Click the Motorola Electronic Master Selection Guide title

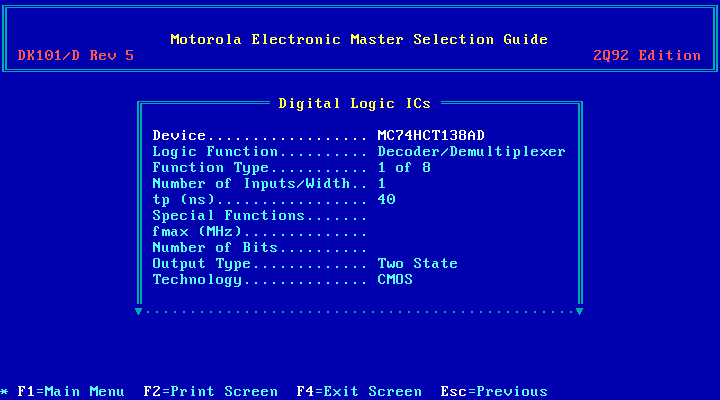tap(359, 39)
